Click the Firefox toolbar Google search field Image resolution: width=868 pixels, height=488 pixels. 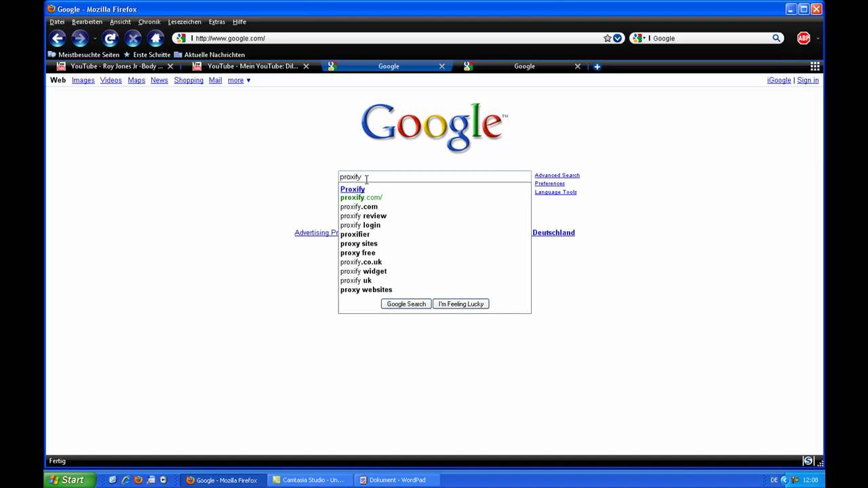point(707,38)
